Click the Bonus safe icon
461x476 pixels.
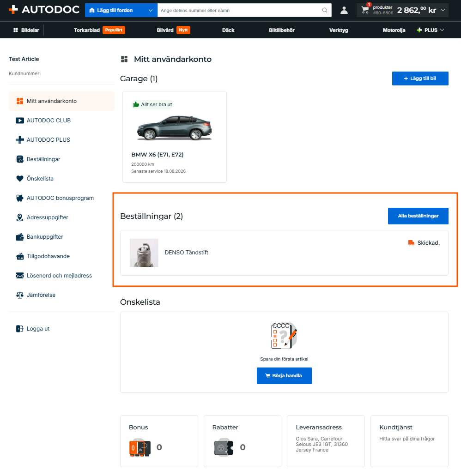pyautogui.click(x=140, y=447)
